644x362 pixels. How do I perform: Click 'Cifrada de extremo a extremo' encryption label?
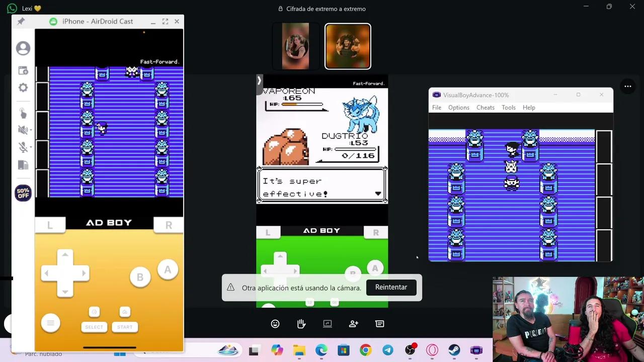point(326,9)
